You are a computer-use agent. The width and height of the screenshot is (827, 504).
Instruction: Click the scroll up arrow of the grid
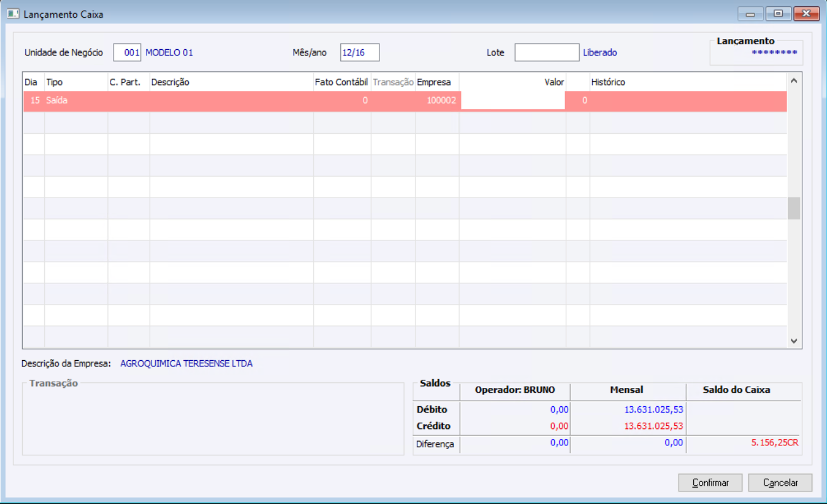(x=794, y=81)
